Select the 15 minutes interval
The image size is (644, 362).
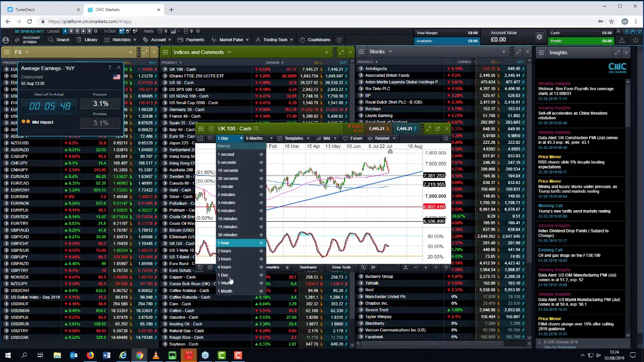tap(240, 227)
